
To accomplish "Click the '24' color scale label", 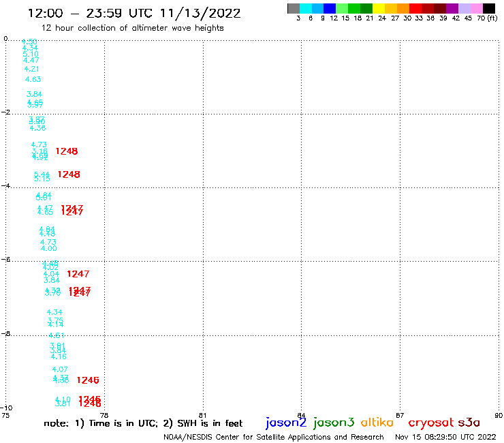I will (x=382, y=18).
